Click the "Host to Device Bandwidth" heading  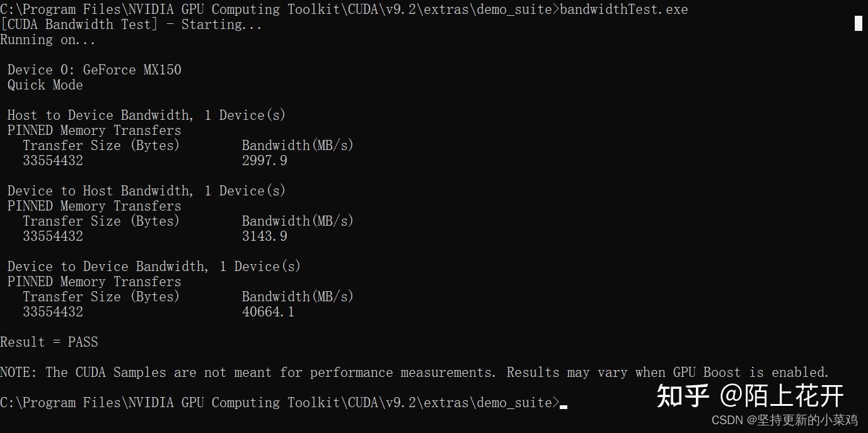point(100,115)
